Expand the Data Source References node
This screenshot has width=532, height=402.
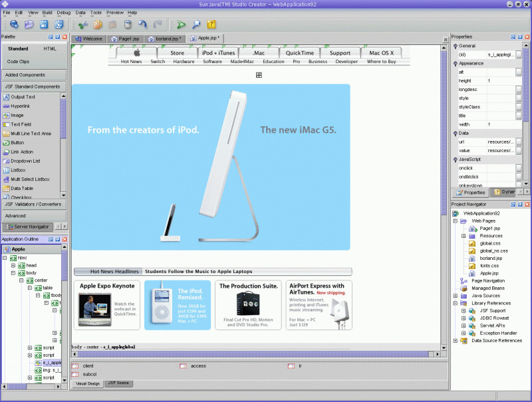(x=456, y=341)
